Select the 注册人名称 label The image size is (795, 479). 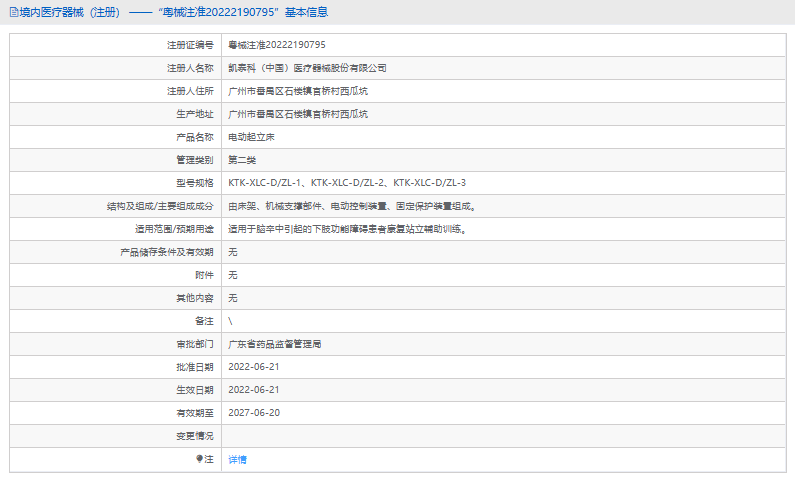tap(190, 68)
